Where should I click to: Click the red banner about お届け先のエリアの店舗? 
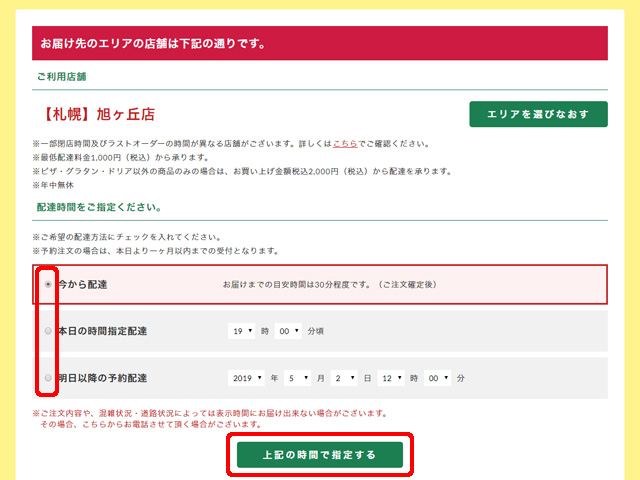pyautogui.click(x=320, y=44)
